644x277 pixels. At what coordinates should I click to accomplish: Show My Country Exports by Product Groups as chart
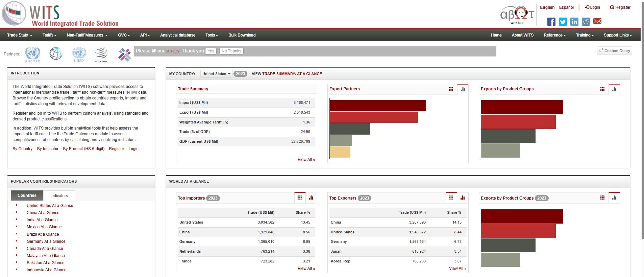(614, 89)
